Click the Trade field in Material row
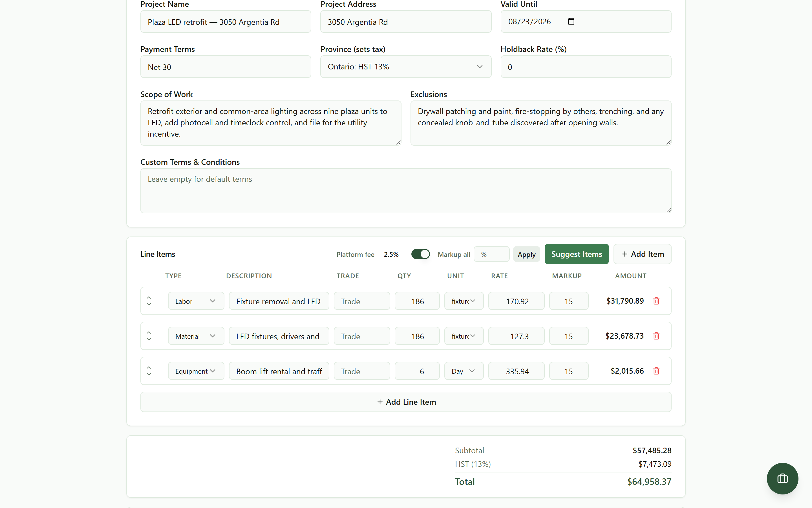This screenshot has height=508, width=812. click(362, 336)
